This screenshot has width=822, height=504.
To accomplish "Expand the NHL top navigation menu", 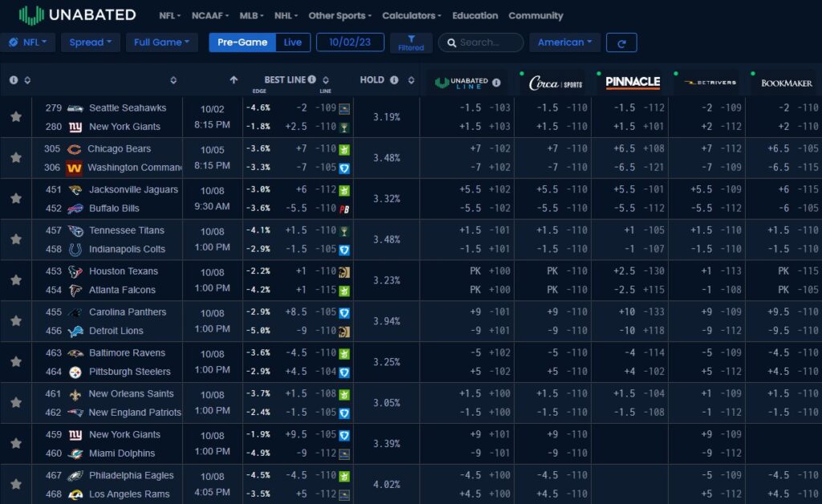I will click(287, 16).
